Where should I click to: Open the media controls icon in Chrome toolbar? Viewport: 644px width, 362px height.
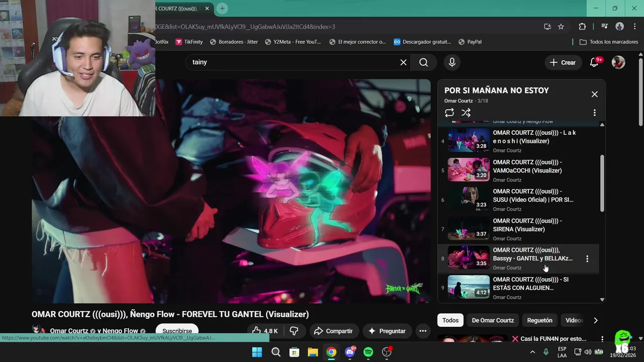605,27
